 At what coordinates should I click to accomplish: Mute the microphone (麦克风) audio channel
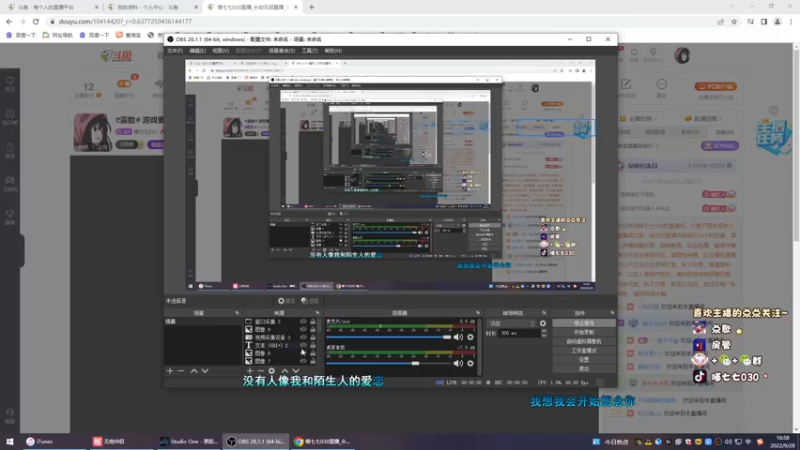(458, 337)
